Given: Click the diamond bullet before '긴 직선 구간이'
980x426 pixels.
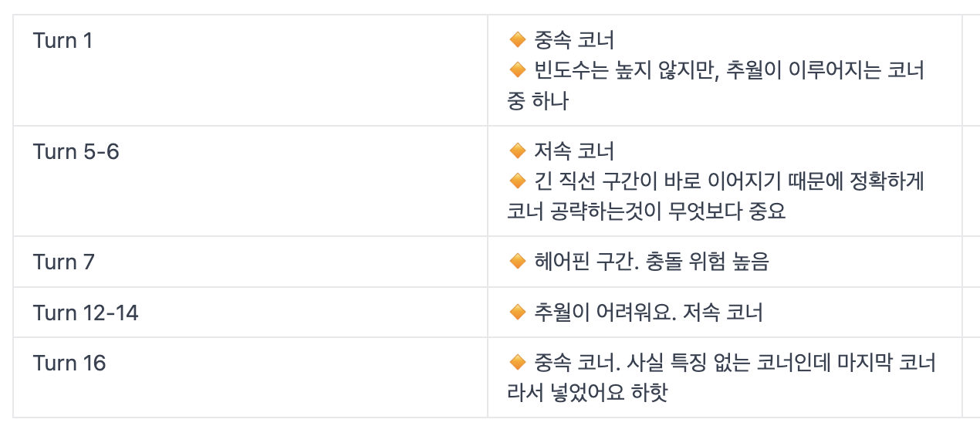Looking at the screenshot, I should tap(517, 181).
